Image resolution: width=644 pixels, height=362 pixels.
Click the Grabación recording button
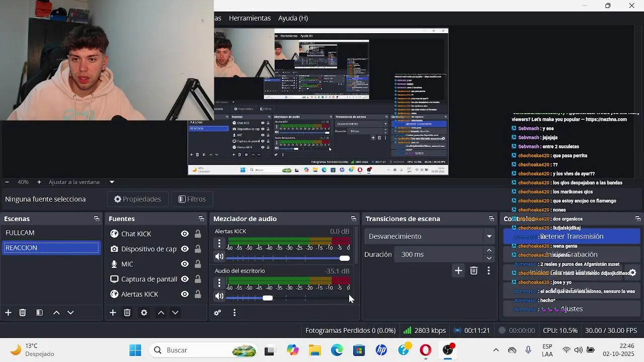(572, 254)
